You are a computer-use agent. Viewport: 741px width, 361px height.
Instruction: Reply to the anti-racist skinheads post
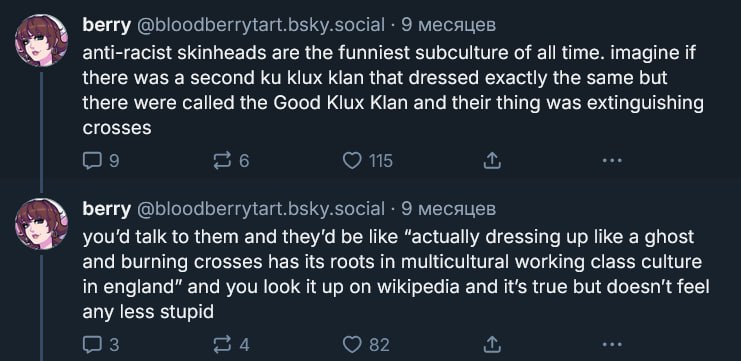101,162
